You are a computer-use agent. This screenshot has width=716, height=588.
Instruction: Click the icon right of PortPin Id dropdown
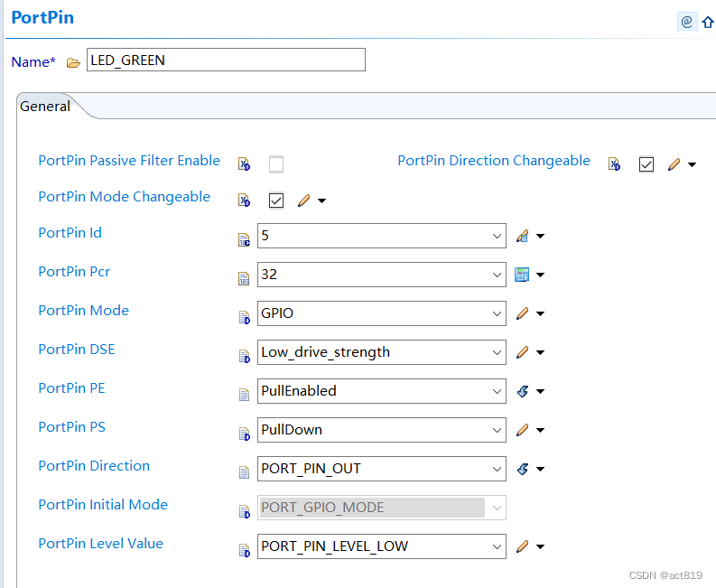[522, 237]
